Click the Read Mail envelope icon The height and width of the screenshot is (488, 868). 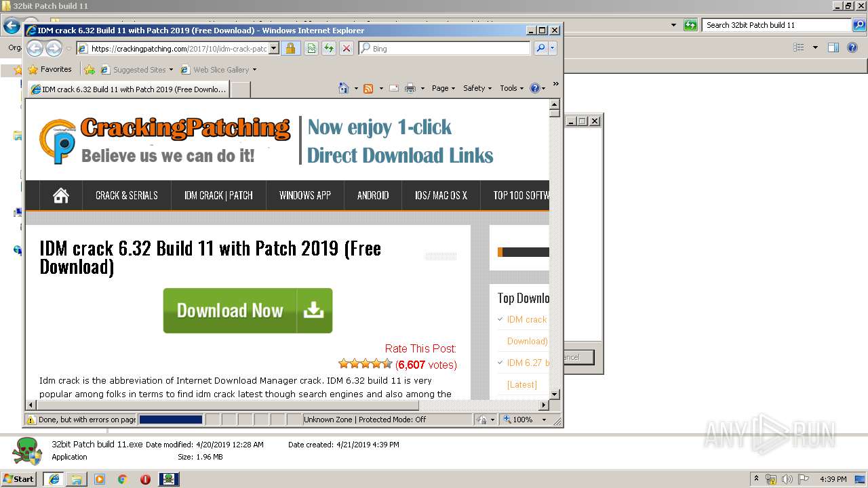point(394,88)
